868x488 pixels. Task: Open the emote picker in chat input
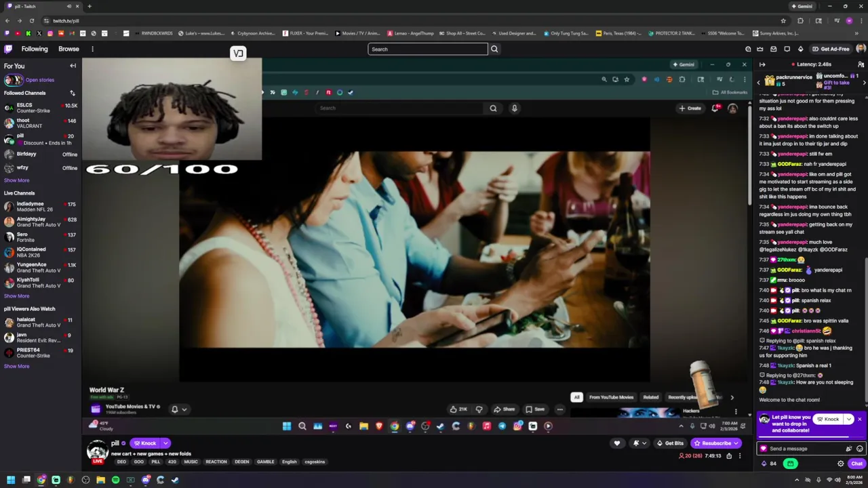point(859,449)
